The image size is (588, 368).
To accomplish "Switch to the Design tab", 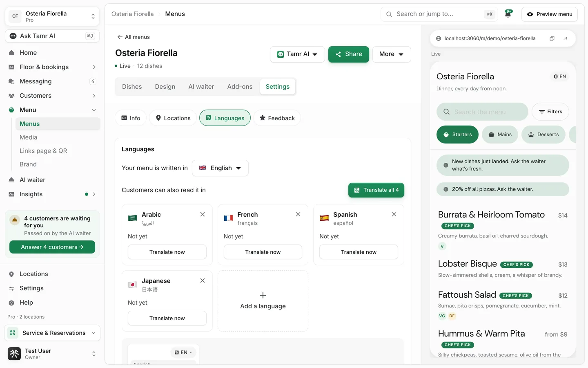I will (165, 87).
